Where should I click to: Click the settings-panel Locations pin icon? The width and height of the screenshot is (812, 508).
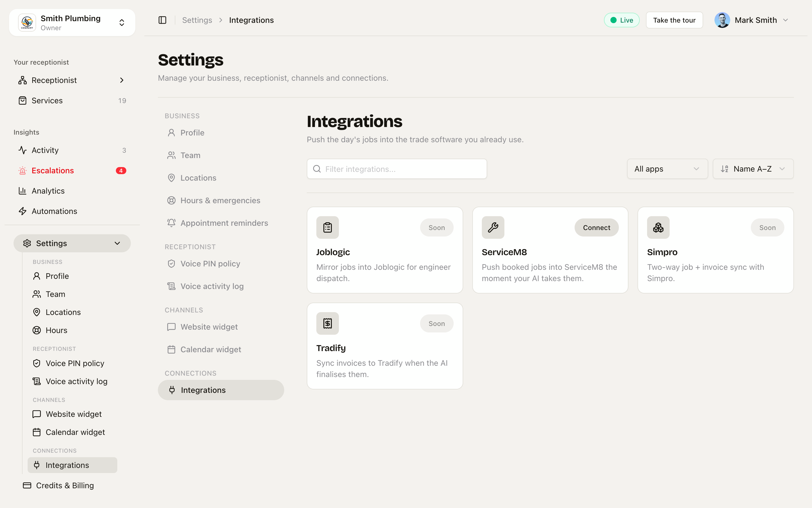tap(171, 178)
